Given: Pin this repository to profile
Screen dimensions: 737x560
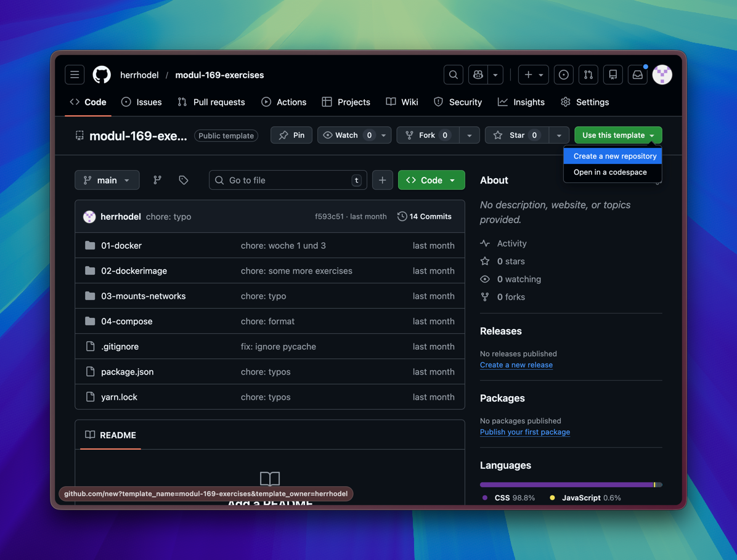Looking at the screenshot, I should pos(291,135).
